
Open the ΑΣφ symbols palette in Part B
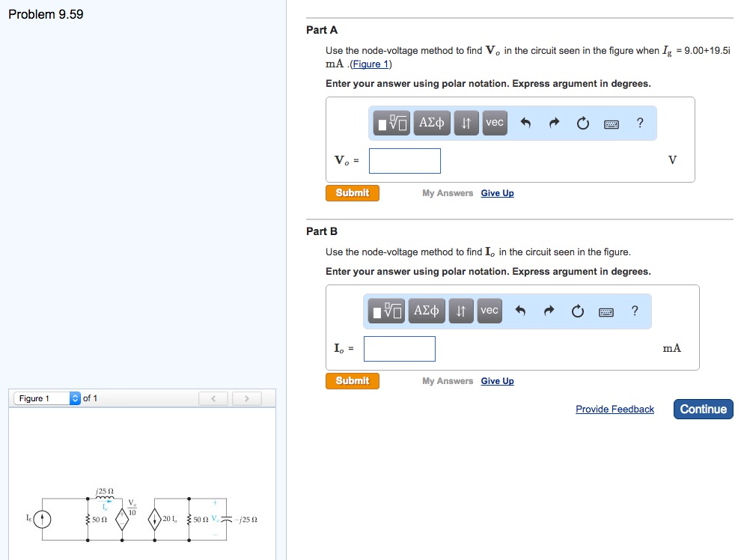point(426,311)
